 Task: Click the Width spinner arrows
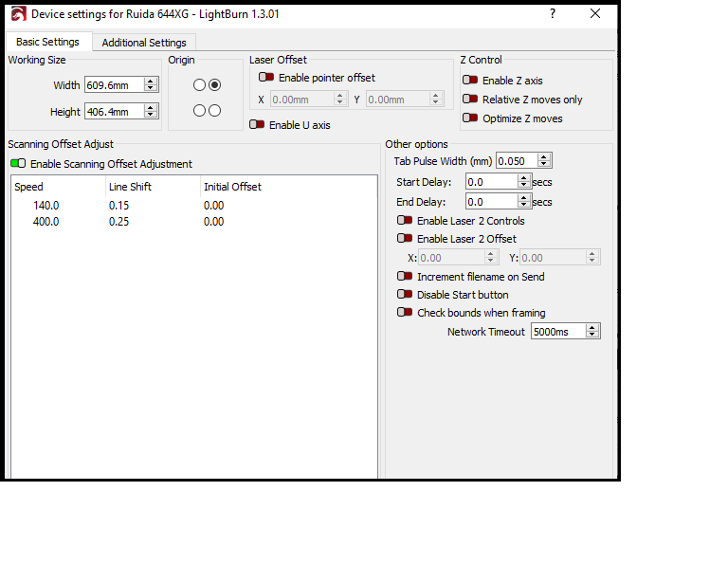pos(151,85)
